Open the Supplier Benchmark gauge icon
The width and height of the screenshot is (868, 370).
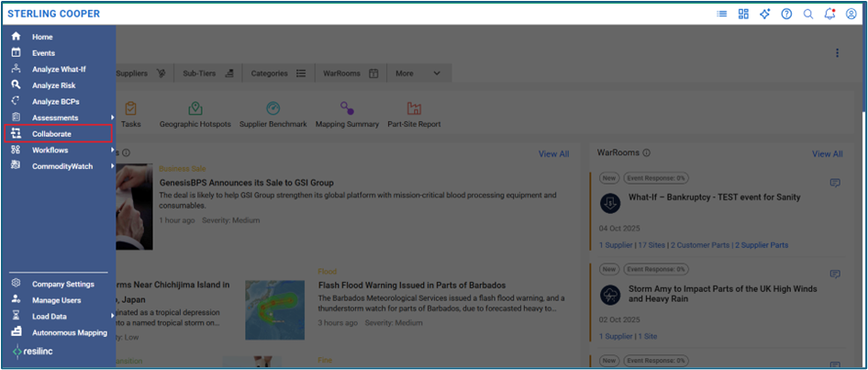point(273,108)
